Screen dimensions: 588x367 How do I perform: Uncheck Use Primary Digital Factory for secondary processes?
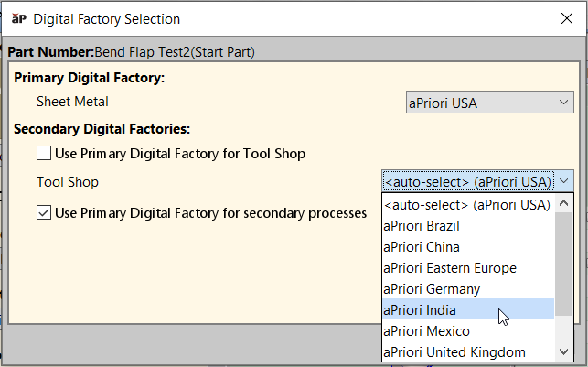[x=44, y=213]
